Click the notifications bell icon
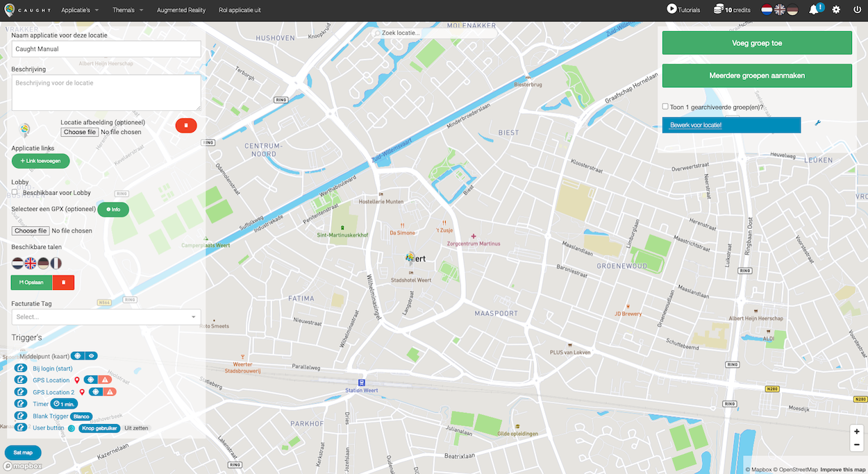The image size is (868, 474). (813, 10)
